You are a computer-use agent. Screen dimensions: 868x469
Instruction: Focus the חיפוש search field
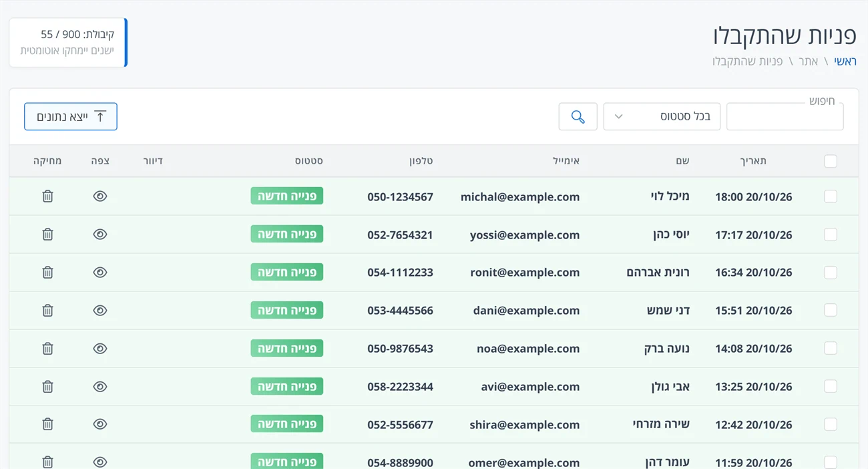785,117
